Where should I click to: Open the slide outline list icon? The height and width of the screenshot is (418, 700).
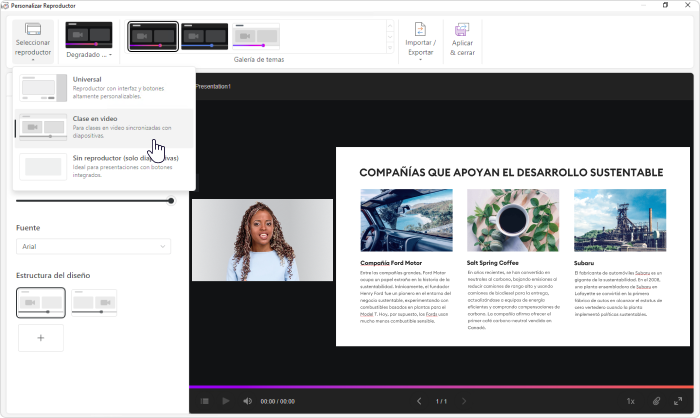tap(204, 401)
